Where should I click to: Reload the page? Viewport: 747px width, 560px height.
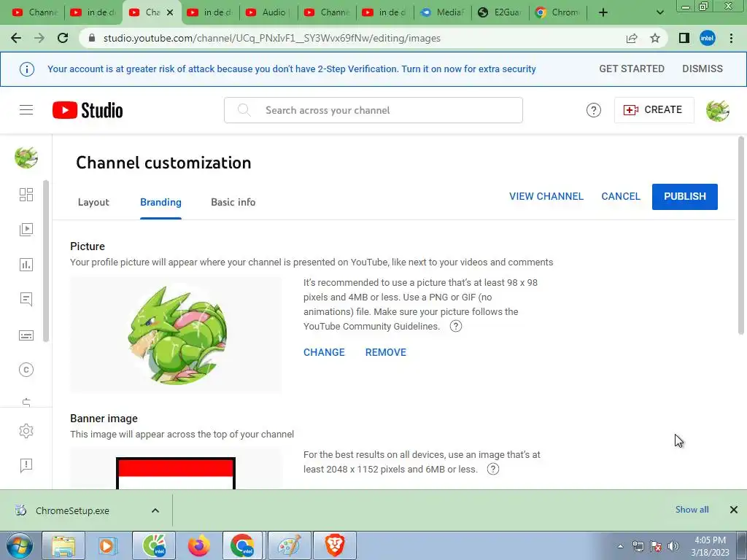coord(63,38)
